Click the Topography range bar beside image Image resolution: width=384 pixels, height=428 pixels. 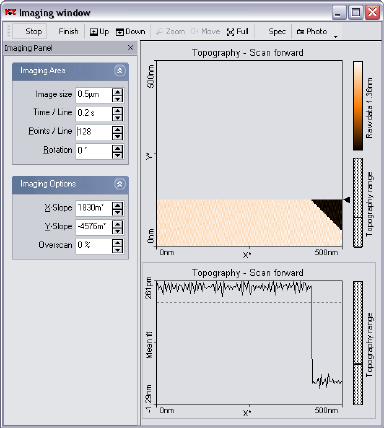click(358, 203)
